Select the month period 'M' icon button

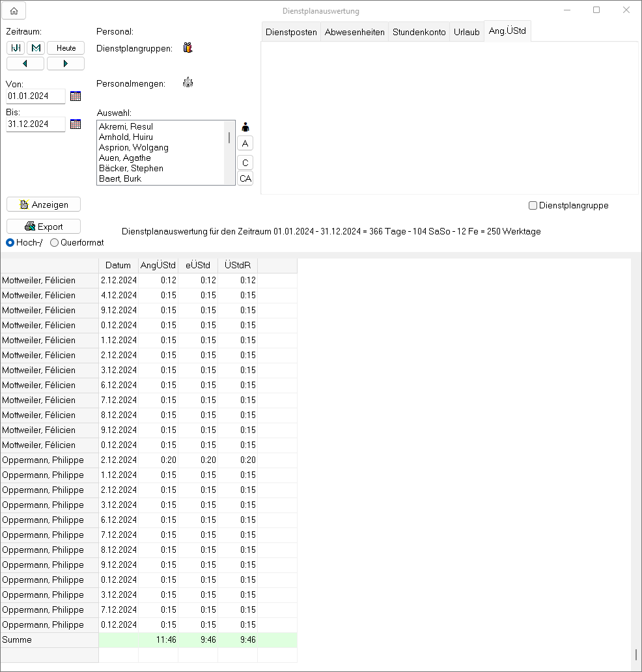point(36,48)
